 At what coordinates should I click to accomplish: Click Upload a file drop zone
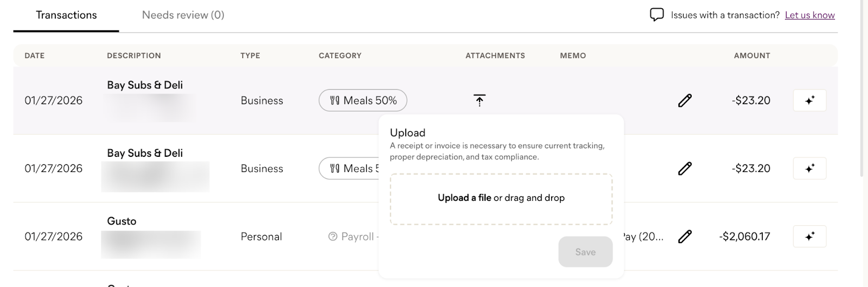pyautogui.click(x=501, y=199)
